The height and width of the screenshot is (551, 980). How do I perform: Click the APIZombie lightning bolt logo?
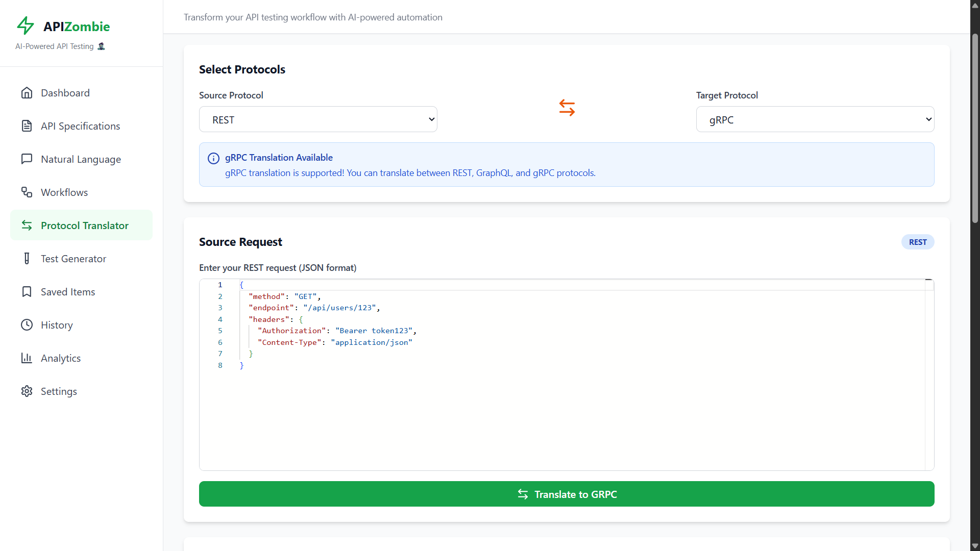click(26, 26)
